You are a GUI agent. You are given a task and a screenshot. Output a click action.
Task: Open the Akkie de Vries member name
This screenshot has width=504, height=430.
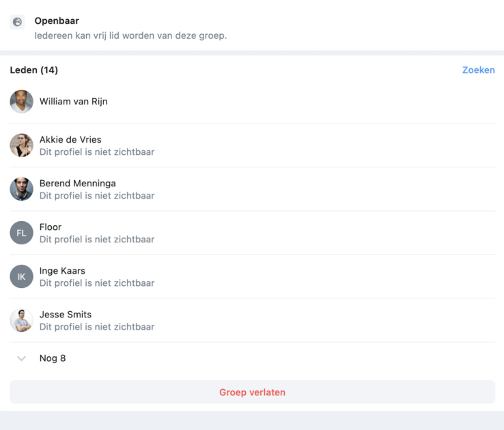point(70,139)
